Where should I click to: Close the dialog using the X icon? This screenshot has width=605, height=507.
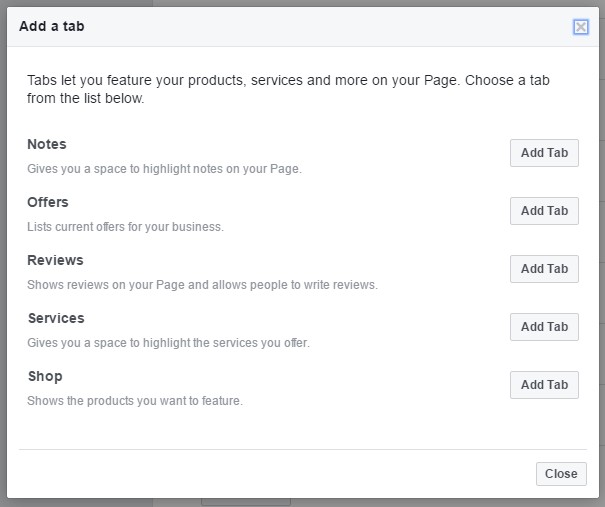point(581,27)
